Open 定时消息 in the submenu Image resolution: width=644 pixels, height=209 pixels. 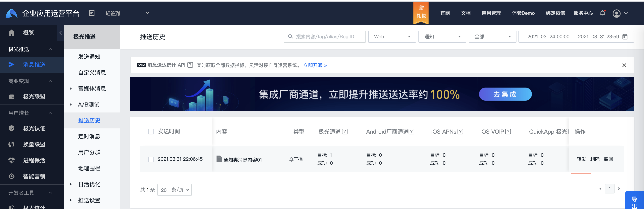[x=89, y=136]
